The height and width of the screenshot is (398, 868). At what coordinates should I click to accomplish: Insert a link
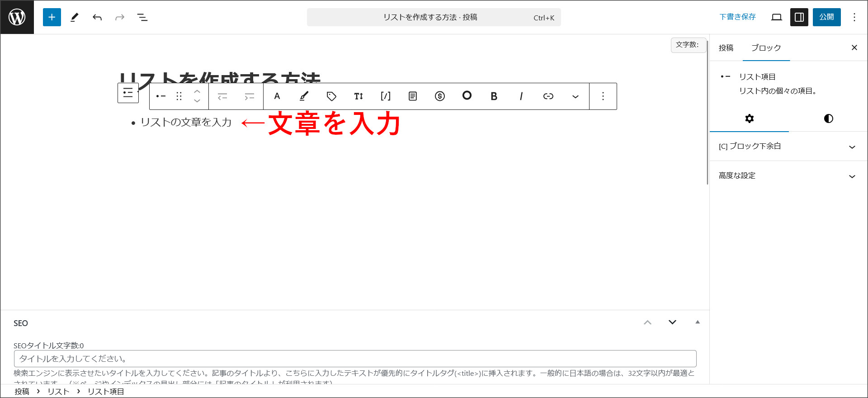(x=548, y=96)
